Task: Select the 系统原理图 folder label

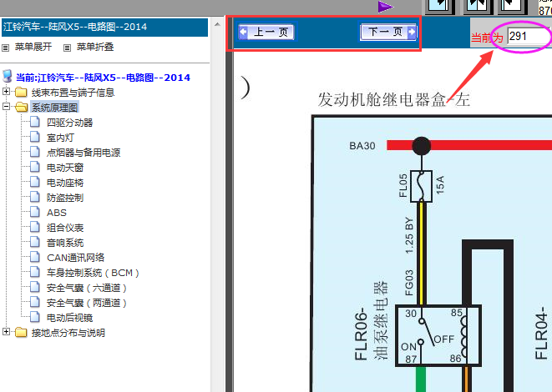Action: tap(54, 108)
